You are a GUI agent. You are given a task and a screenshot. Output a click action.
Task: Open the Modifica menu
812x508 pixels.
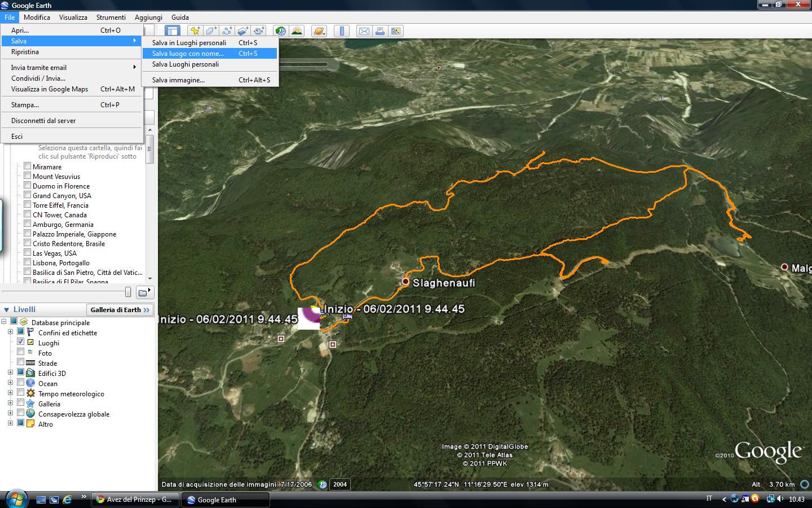[x=37, y=17]
